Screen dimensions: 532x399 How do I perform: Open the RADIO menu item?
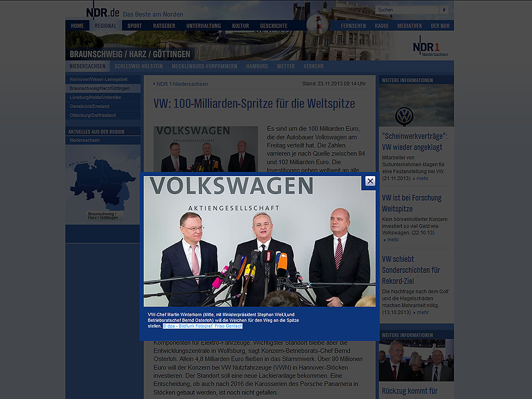(x=382, y=26)
